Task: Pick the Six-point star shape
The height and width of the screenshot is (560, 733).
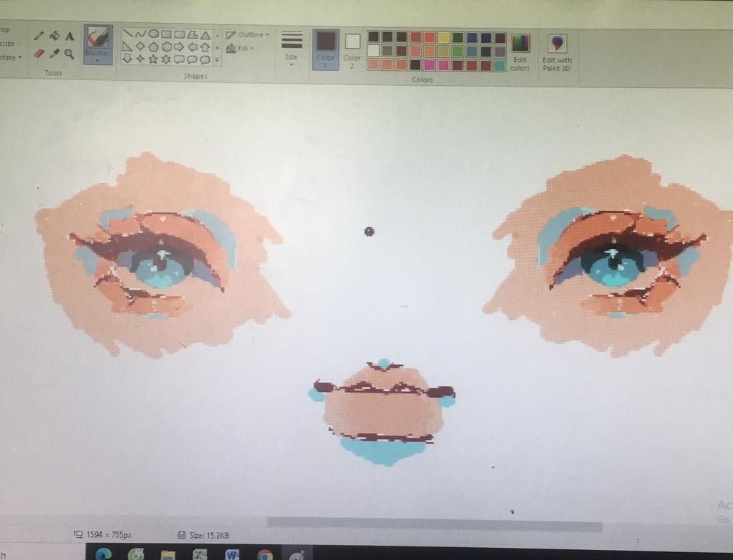Action: click(x=166, y=59)
